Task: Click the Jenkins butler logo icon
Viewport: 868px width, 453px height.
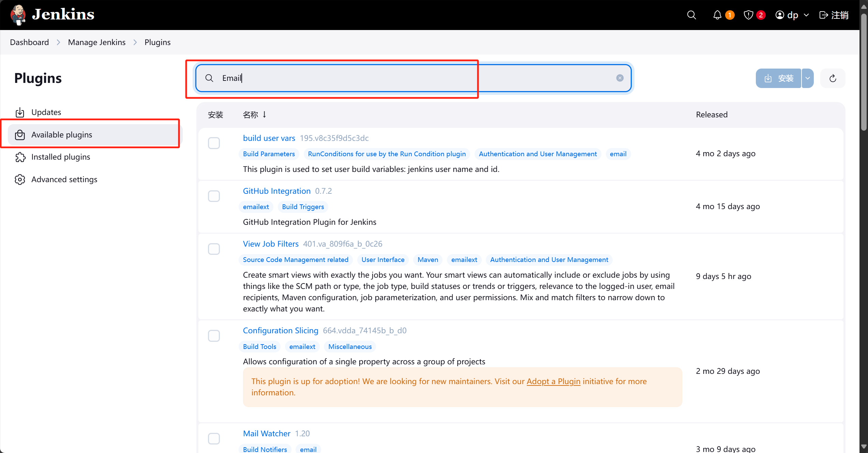Action: (18, 15)
